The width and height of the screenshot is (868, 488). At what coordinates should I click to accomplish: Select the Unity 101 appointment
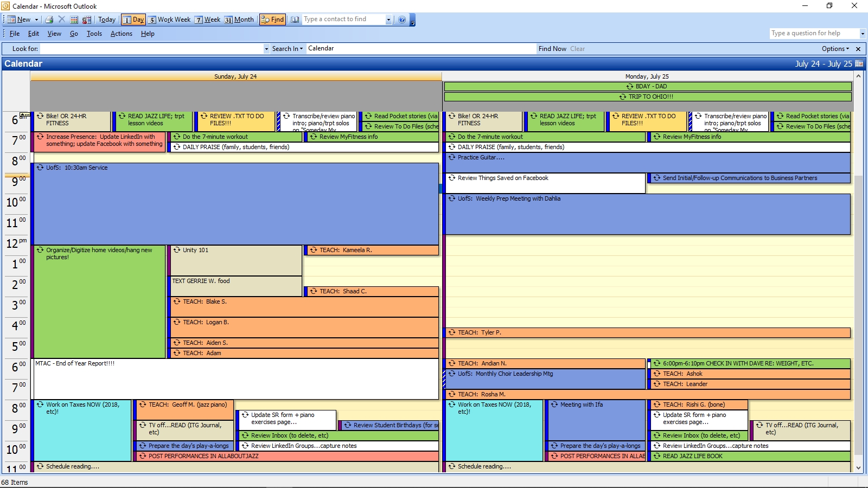coord(236,260)
